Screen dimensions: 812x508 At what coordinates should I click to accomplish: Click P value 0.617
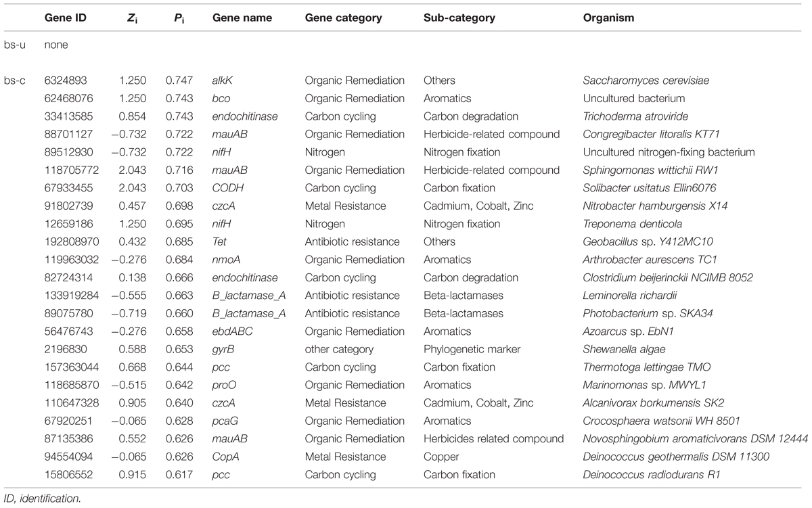(179, 475)
